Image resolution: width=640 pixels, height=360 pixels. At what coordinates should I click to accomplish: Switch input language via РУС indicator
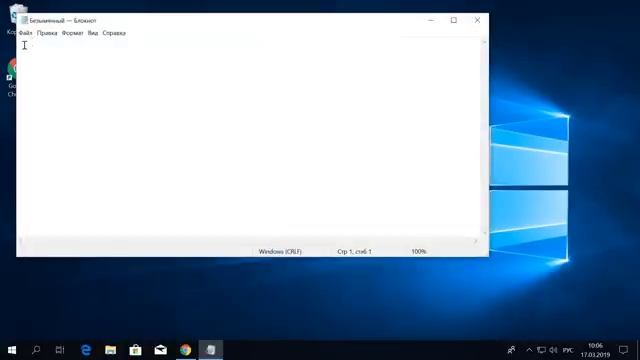pos(568,350)
